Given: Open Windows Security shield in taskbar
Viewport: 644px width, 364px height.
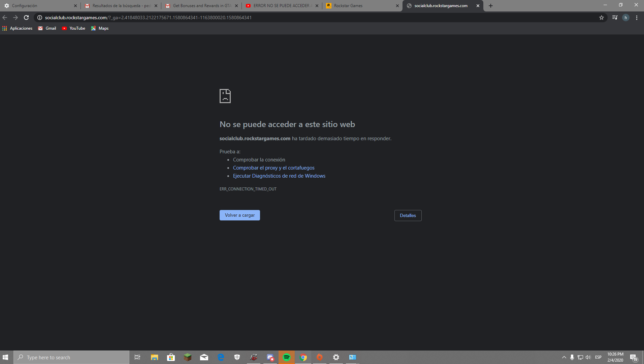Looking at the screenshot, I should [237, 357].
